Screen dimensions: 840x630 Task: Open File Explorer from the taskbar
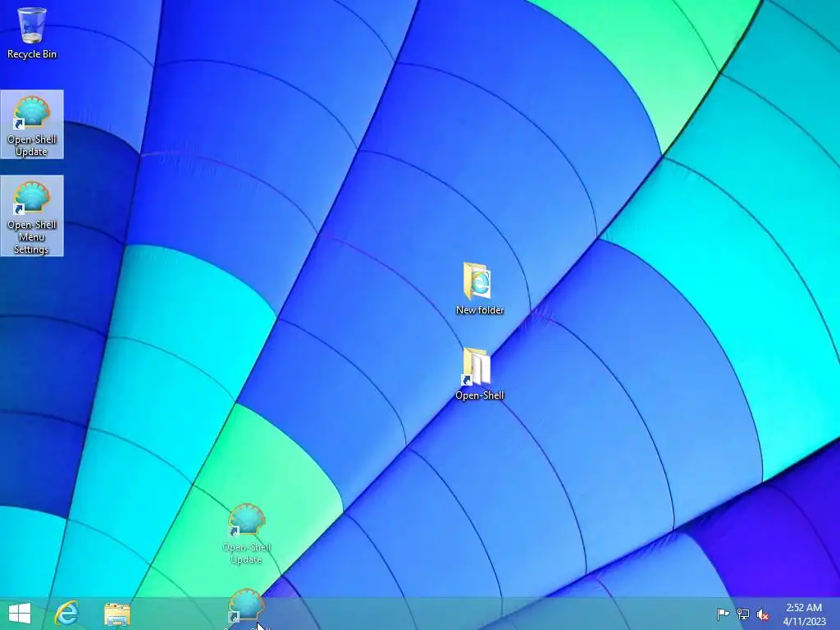click(116, 614)
